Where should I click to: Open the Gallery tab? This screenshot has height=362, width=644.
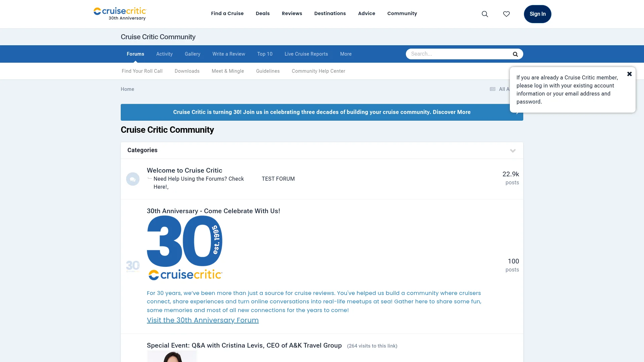click(x=193, y=54)
